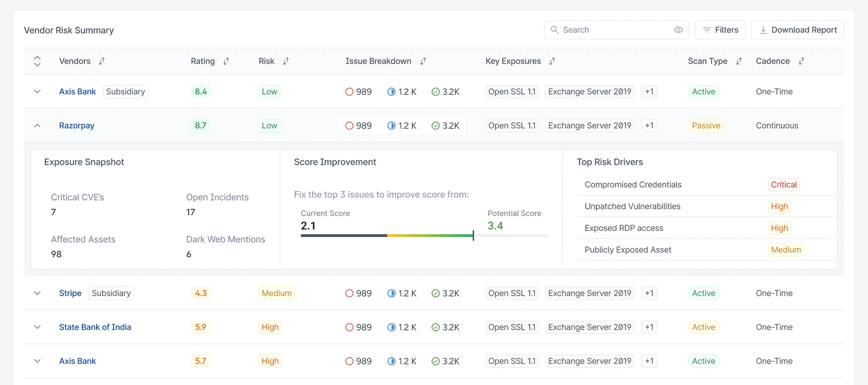Click Open Incidents count 17

tap(190, 212)
